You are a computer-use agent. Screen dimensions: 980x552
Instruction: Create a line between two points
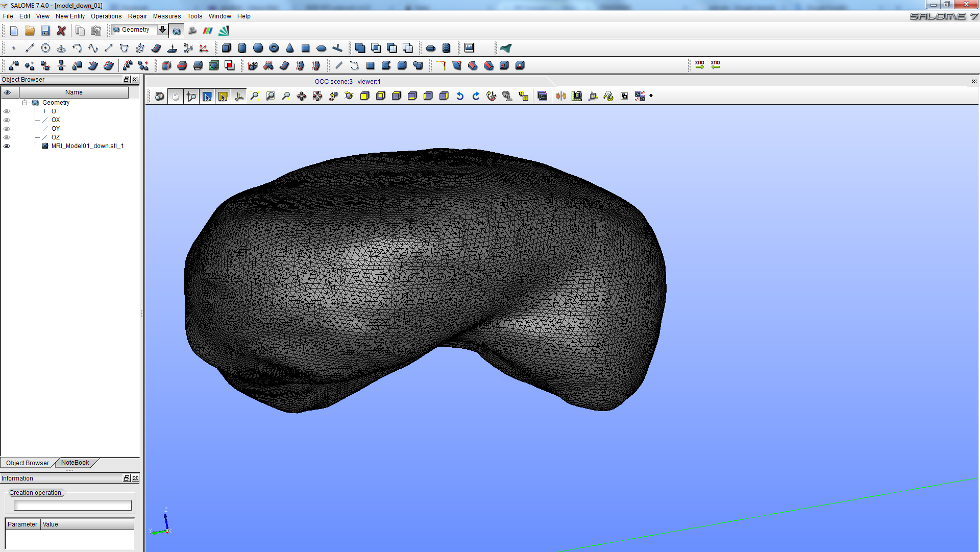point(30,48)
